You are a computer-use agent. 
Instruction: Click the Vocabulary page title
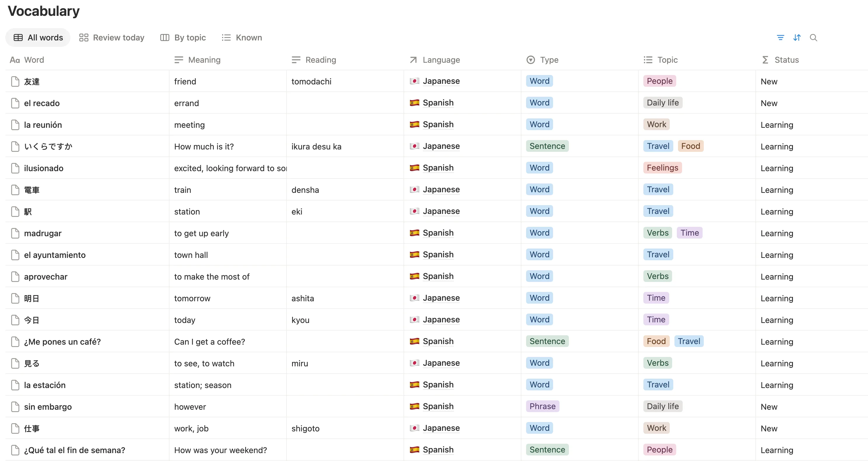coord(43,11)
